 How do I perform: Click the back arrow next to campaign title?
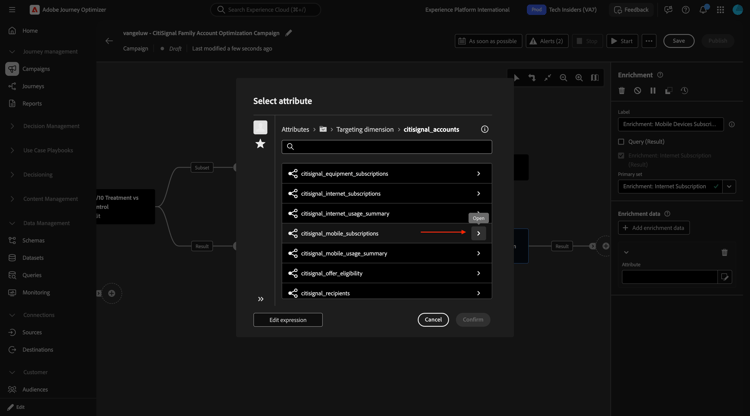coord(109,41)
